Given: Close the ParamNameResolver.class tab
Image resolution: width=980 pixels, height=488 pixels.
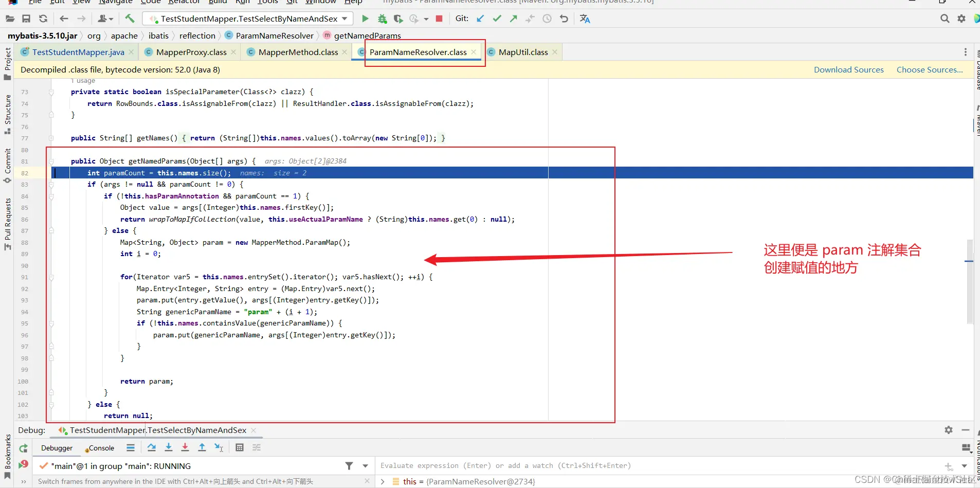Looking at the screenshot, I should pyautogui.click(x=474, y=52).
